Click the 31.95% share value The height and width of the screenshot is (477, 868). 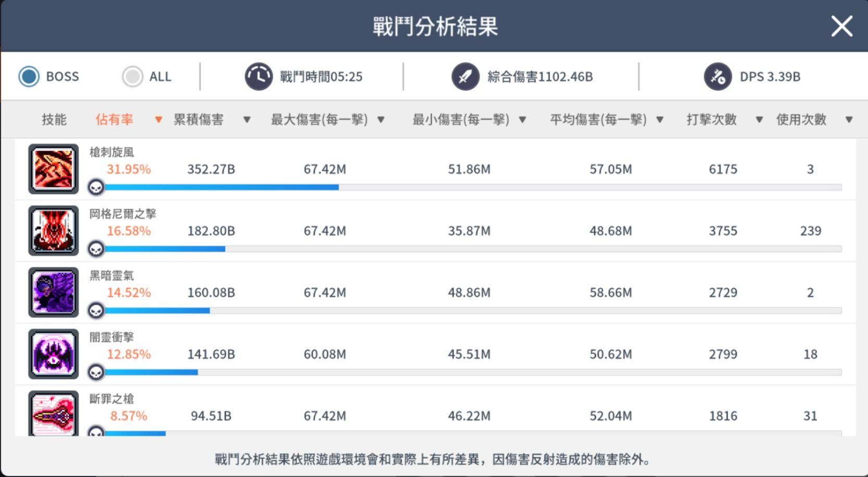[x=129, y=169]
